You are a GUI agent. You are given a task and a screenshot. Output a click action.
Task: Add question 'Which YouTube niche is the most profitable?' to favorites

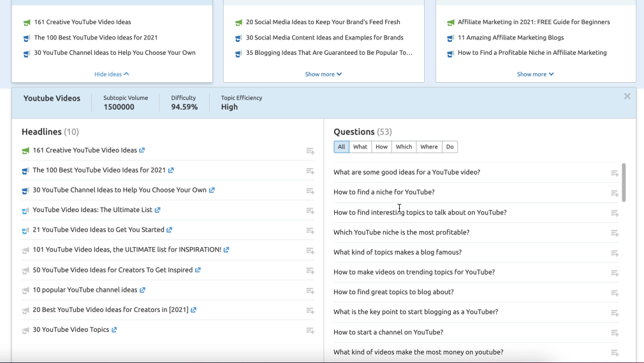pyautogui.click(x=615, y=233)
